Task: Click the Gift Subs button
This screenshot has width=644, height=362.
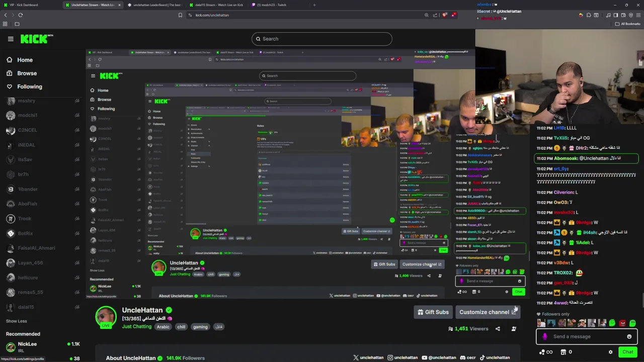Action: pyautogui.click(x=433, y=312)
